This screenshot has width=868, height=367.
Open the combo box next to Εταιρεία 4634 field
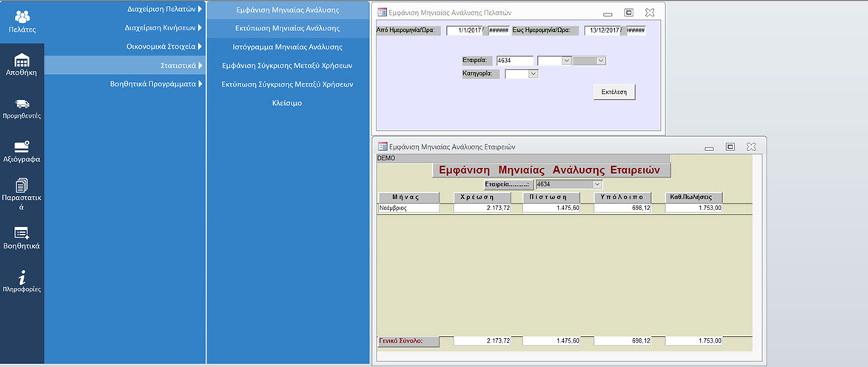click(x=565, y=61)
